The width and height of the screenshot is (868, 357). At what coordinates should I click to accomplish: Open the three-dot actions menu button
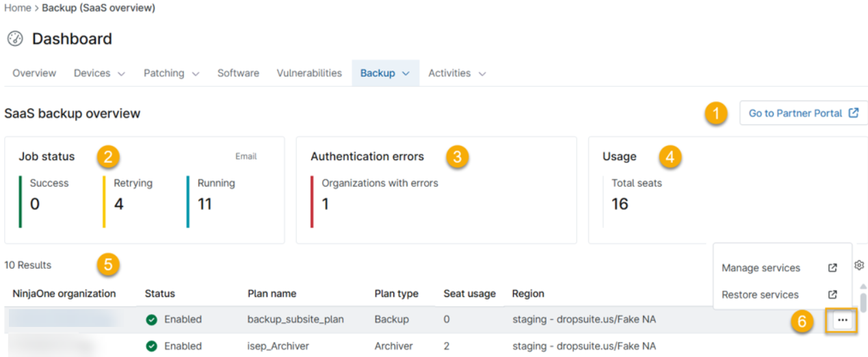tap(842, 320)
